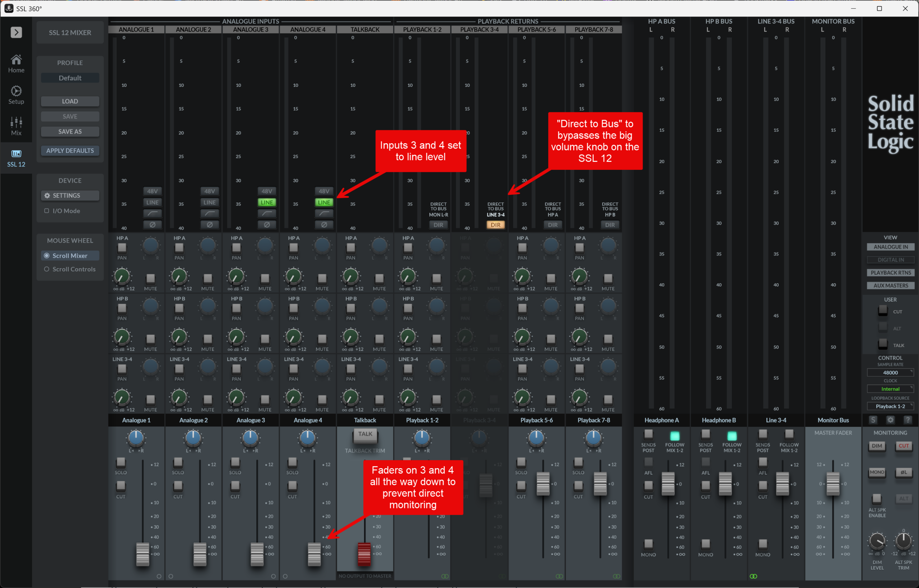Click the stereo link icon under Playback 5-6
This screenshot has width=919, height=588.
coord(559,576)
